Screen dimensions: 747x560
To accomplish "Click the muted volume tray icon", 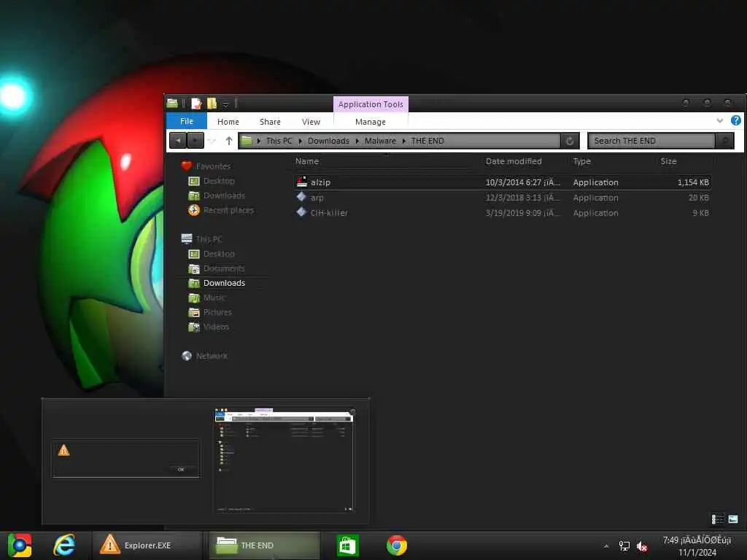I will 642,546.
